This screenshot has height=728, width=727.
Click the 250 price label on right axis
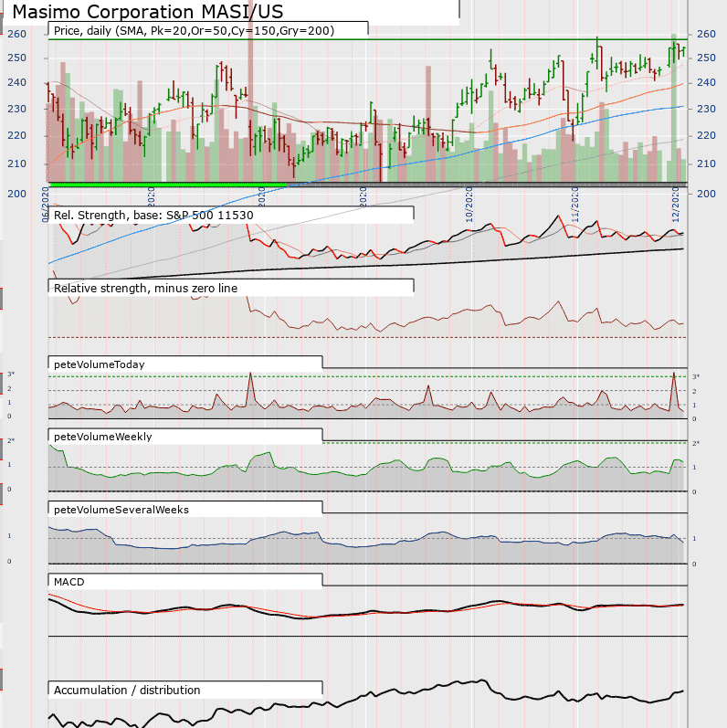pyautogui.click(x=706, y=58)
